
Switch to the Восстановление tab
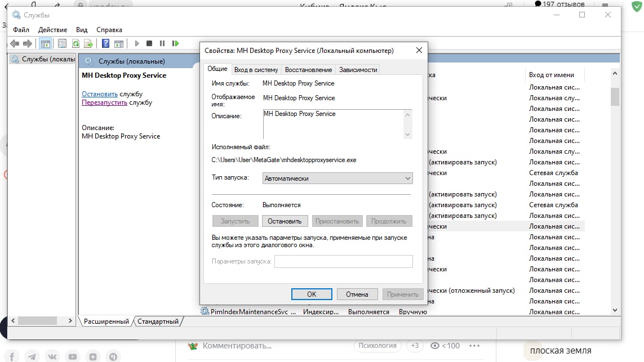(308, 70)
